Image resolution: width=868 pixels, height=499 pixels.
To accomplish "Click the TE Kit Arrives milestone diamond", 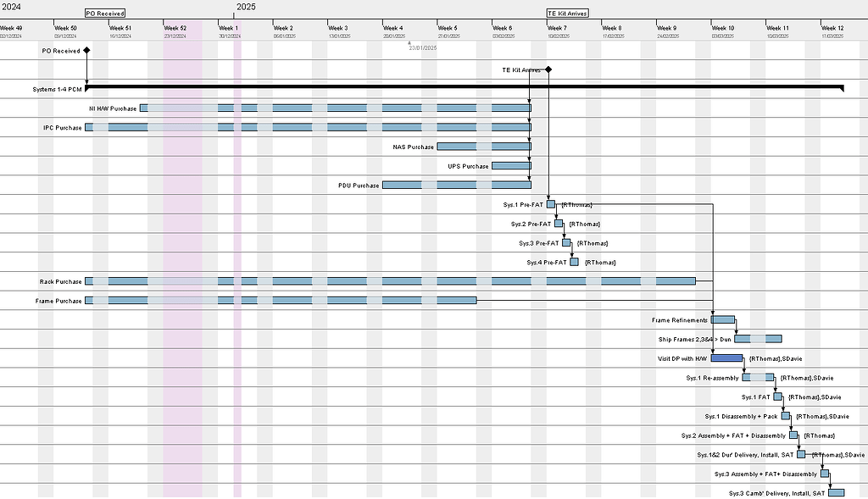I will coord(548,69).
